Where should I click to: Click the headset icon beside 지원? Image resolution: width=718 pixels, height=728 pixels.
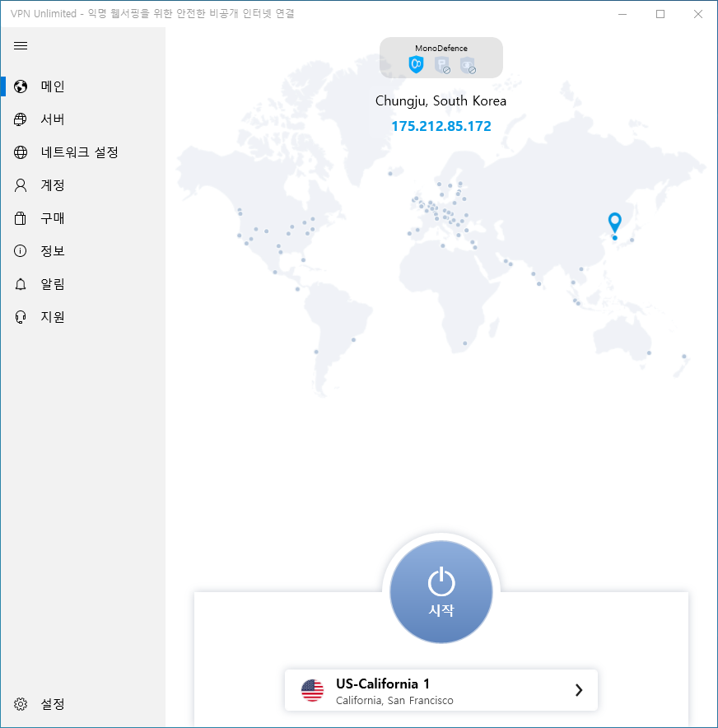click(x=21, y=317)
